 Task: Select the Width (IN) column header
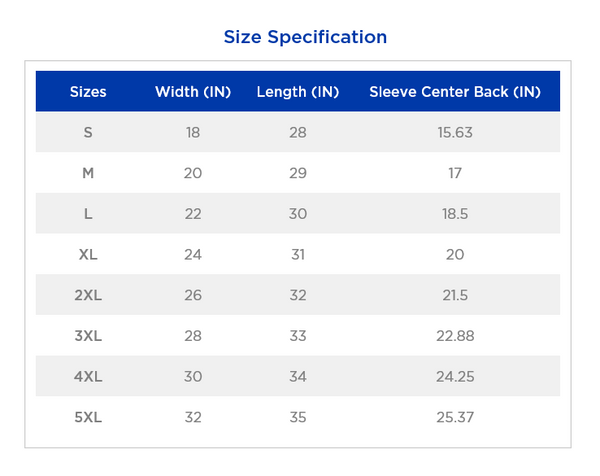193,92
